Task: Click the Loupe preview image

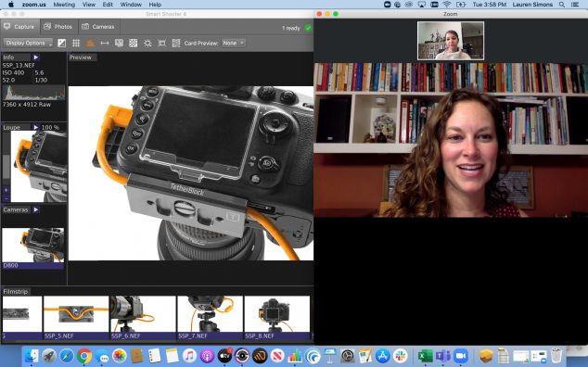Action: point(39,167)
